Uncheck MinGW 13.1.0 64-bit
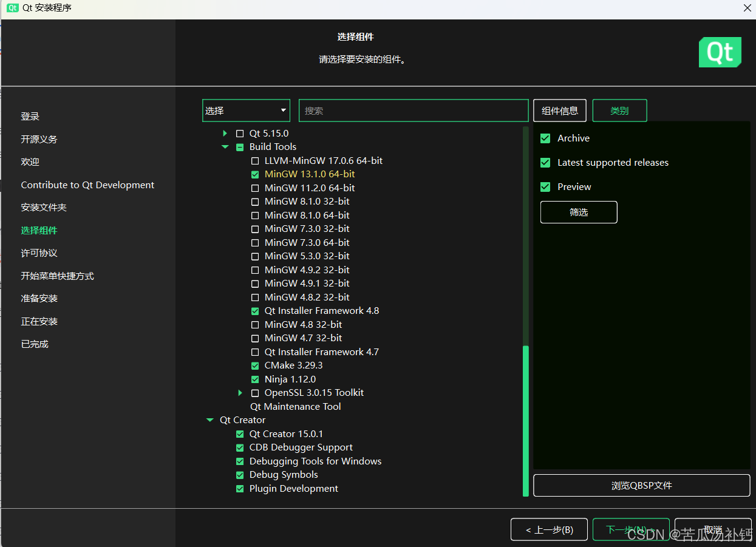 tap(255, 174)
